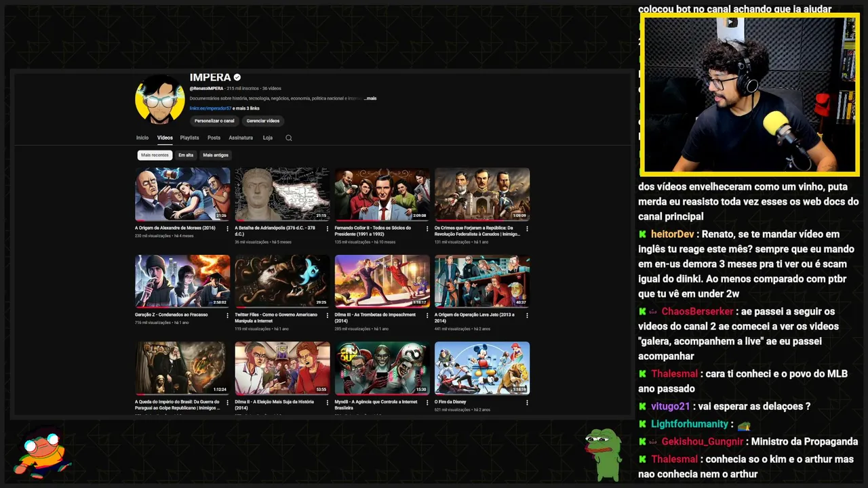868x488 pixels.
Task: Open options menu for Fernando Collor II video
Action: (427, 228)
